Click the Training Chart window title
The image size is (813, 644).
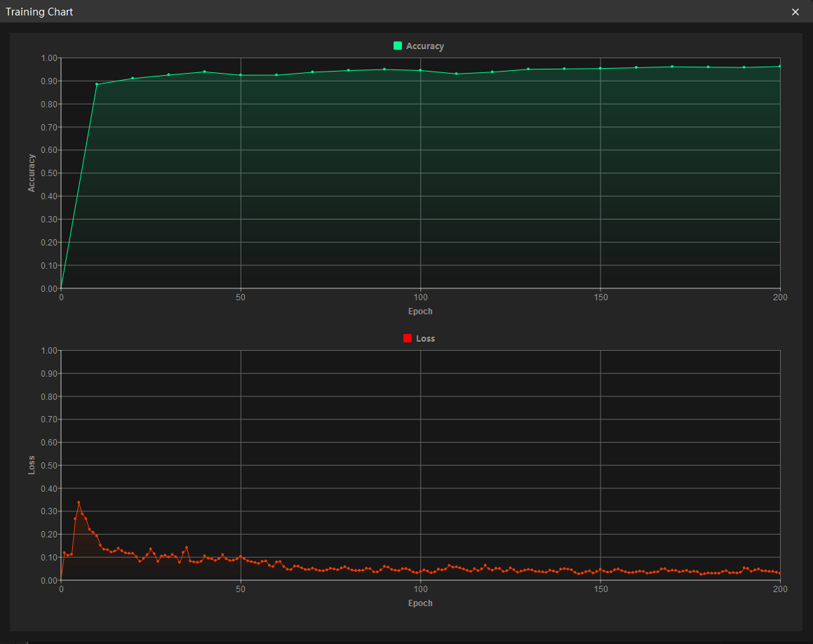pyautogui.click(x=39, y=12)
